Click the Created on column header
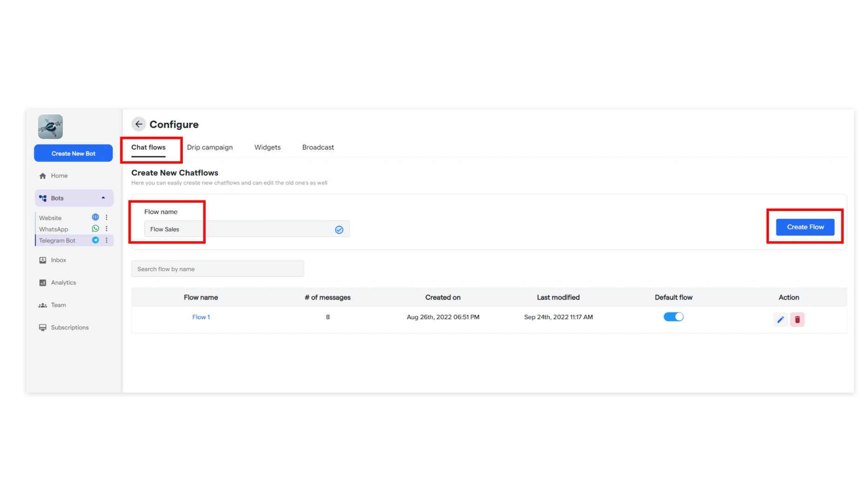The height and width of the screenshot is (502, 868). pyautogui.click(x=443, y=297)
